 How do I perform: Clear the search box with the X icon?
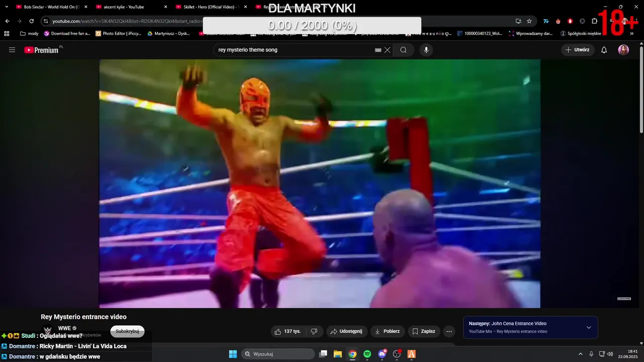(387, 50)
